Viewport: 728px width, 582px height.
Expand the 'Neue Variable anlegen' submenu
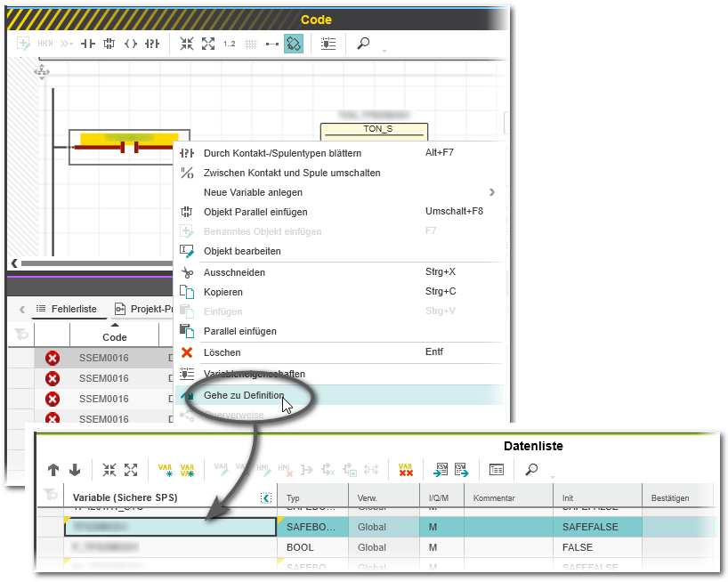491,192
